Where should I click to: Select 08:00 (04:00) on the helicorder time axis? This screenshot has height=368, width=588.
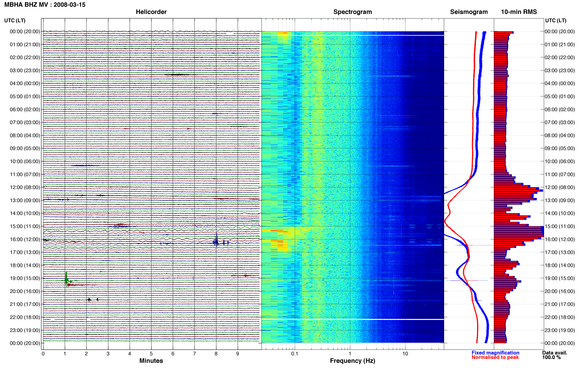click(x=25, y=135)
